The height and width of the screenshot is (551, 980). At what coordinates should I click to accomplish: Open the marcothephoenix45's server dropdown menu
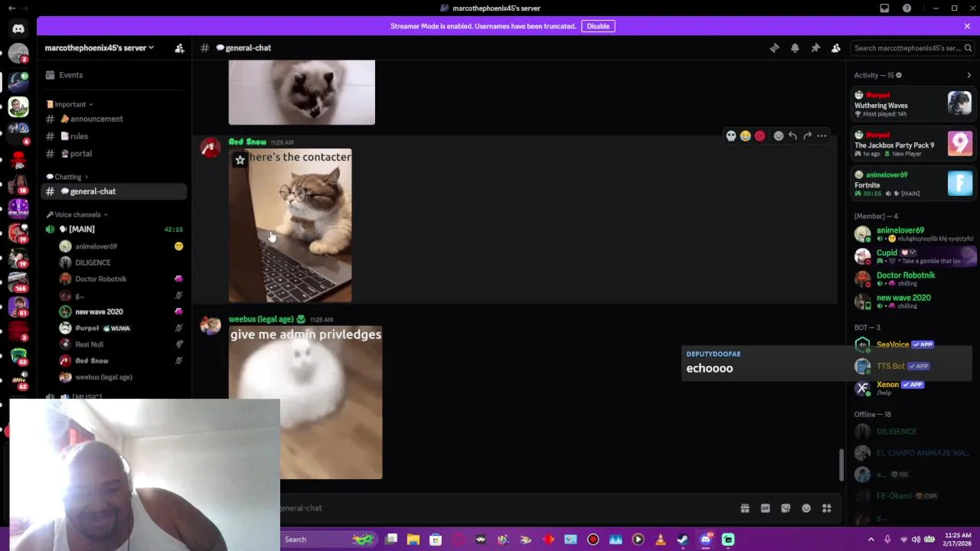(x=99, y=47)
